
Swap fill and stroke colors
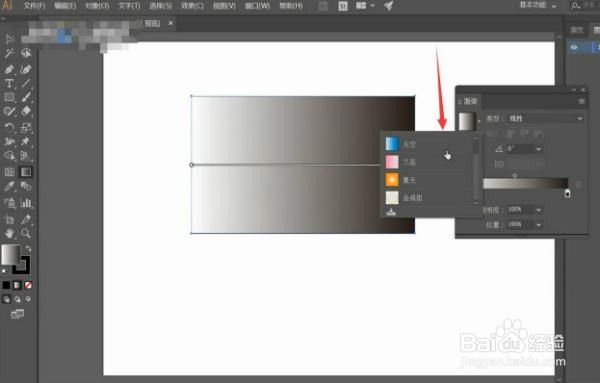click(x=28, y=249)
